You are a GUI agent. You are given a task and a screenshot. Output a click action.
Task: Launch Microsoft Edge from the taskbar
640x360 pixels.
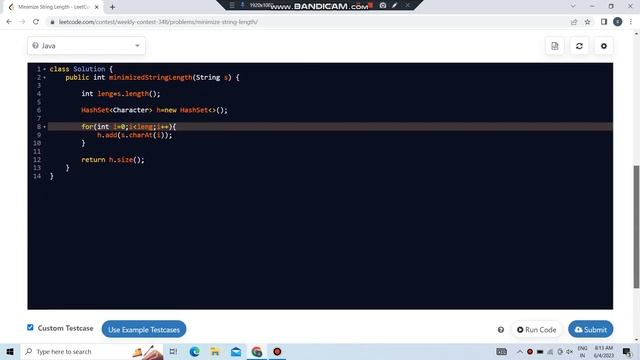pos(194,351)
